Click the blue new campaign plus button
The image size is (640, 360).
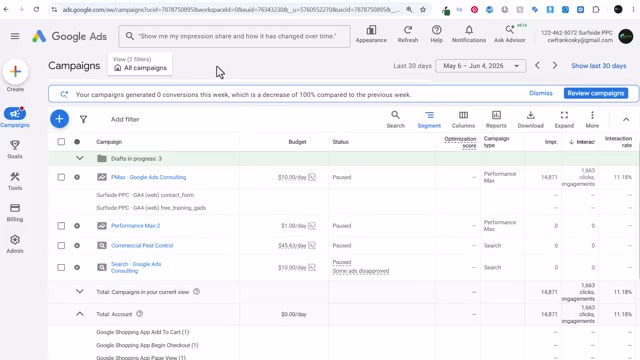[x=60, y=119]
